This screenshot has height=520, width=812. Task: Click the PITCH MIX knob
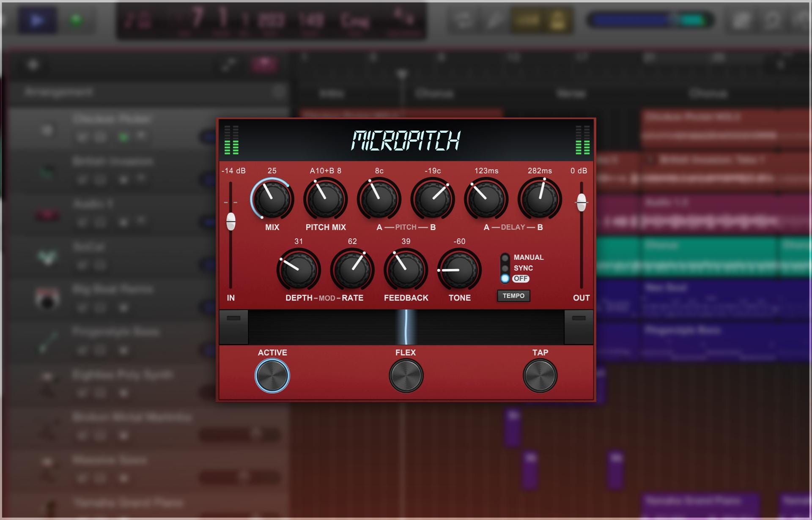(326, 199)
